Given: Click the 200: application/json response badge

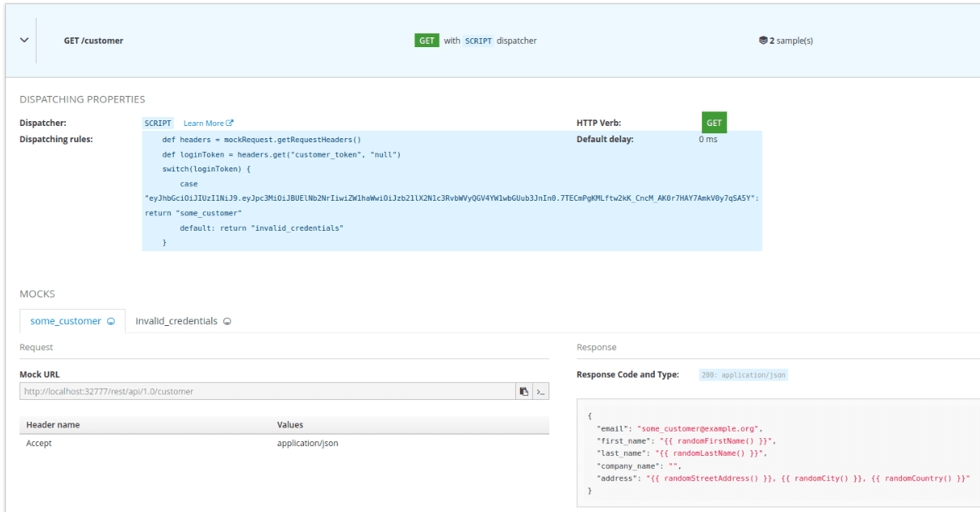Looking at the screenshot, I should click(x=743, y=375).
